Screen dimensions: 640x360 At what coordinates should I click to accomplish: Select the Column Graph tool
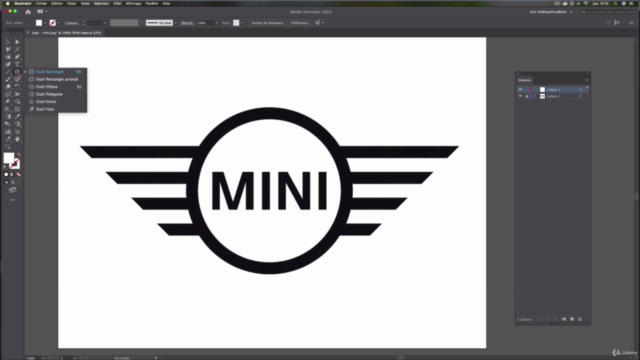pyautogui.click(x=8, y=131)
